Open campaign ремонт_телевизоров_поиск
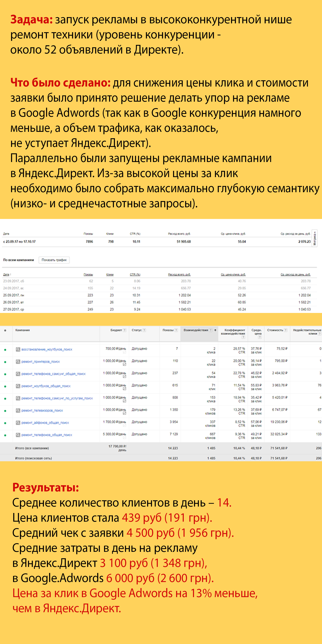Viewport: 322px width, 644px height. (x=42, y=411)
